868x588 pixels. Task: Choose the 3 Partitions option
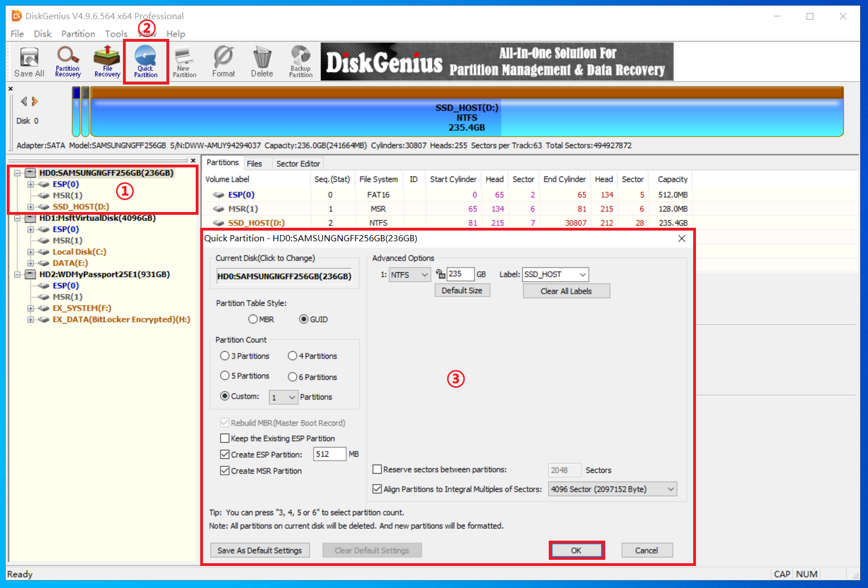(x=224, y=356)
